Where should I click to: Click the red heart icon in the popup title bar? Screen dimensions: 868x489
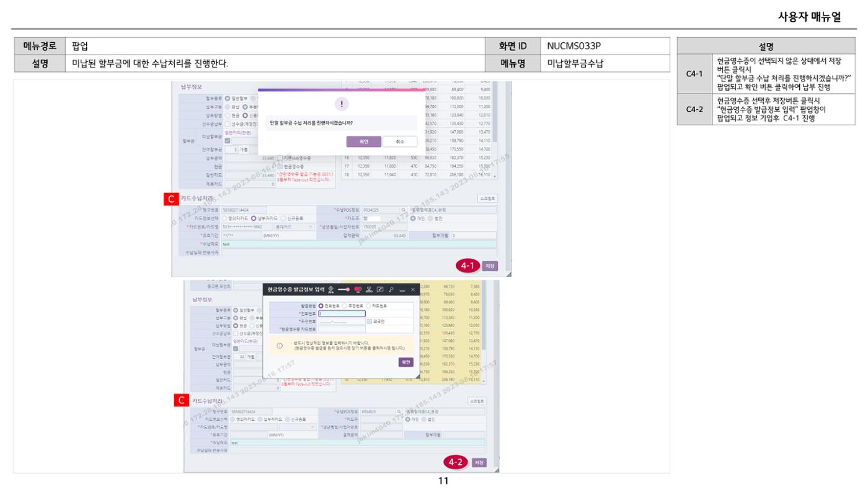(358, 289)
